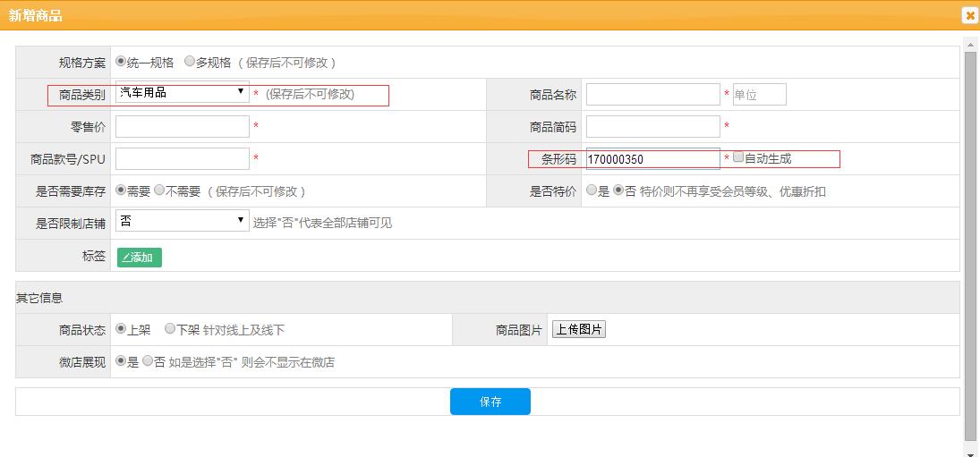Choose 不需要 for 是否需要库存

coord(159,190)
